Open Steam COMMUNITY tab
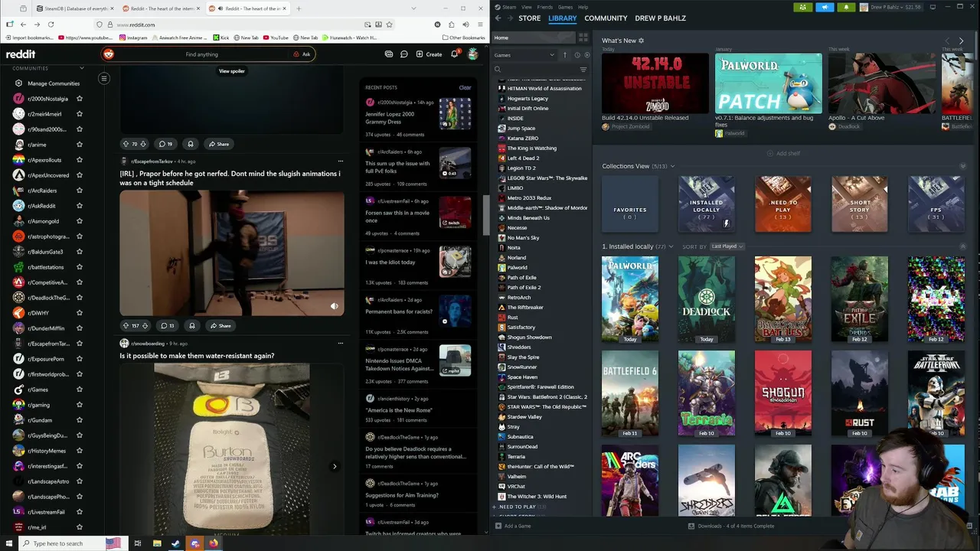Viewport: 980px width, 551px height. pos(606,18)
